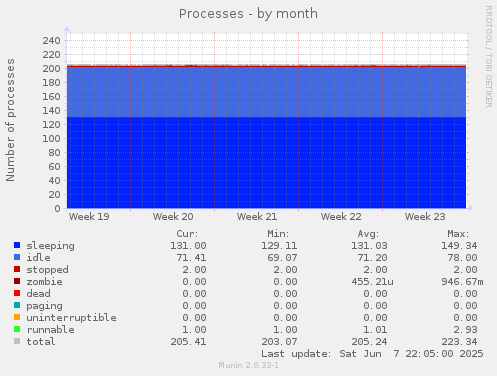Click the lighter blue idle band in graph

[x=266, y=92]
